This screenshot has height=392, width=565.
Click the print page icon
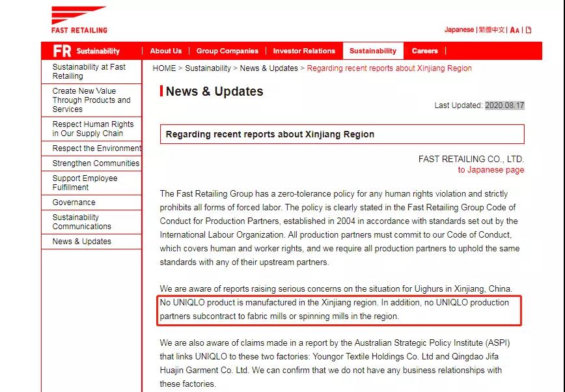point(529,30)
